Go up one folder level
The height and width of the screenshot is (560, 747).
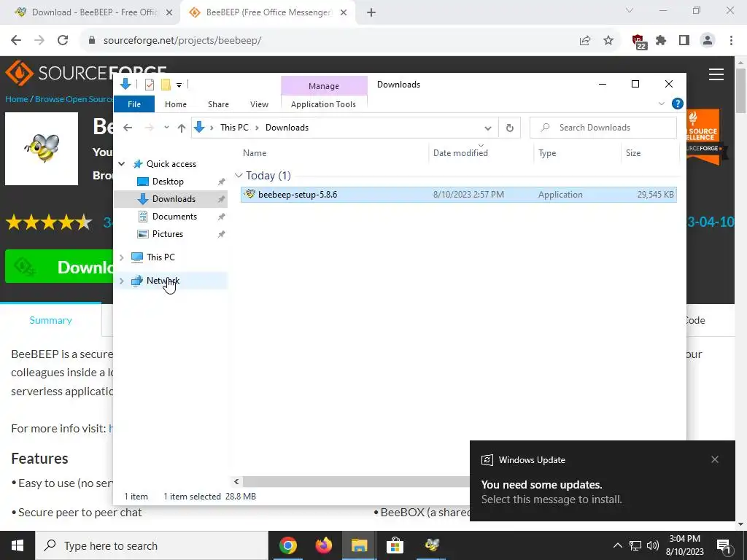click(182, 128)
